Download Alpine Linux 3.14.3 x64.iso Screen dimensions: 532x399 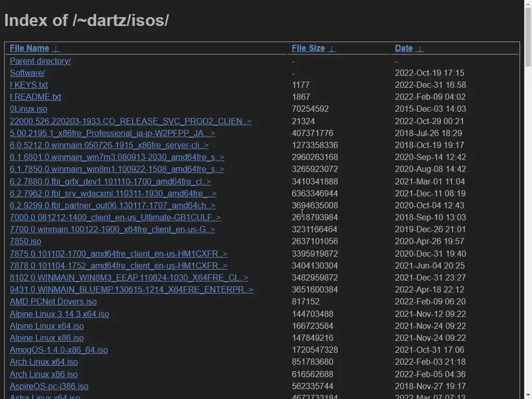(x=59, y=314)
